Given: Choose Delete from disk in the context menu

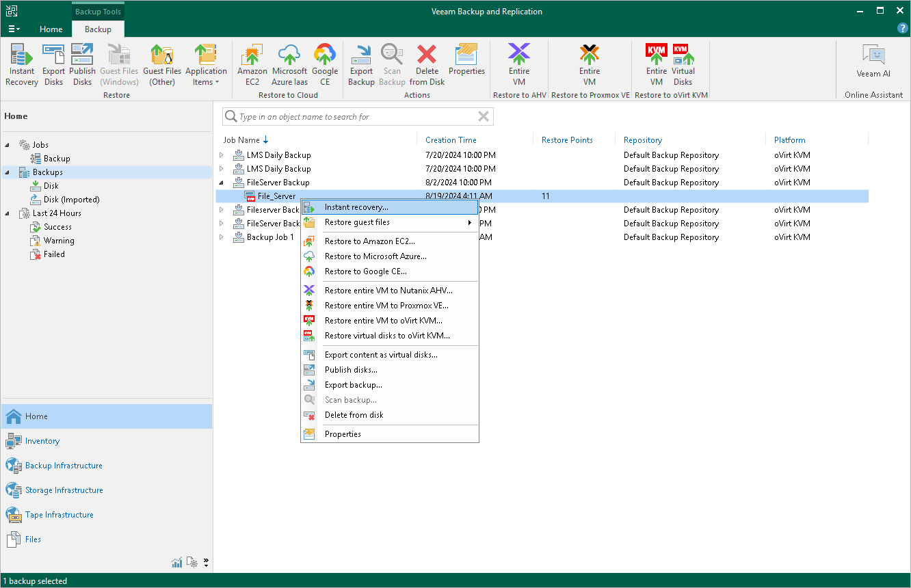Looking at the screenshot, I should 390,415.
